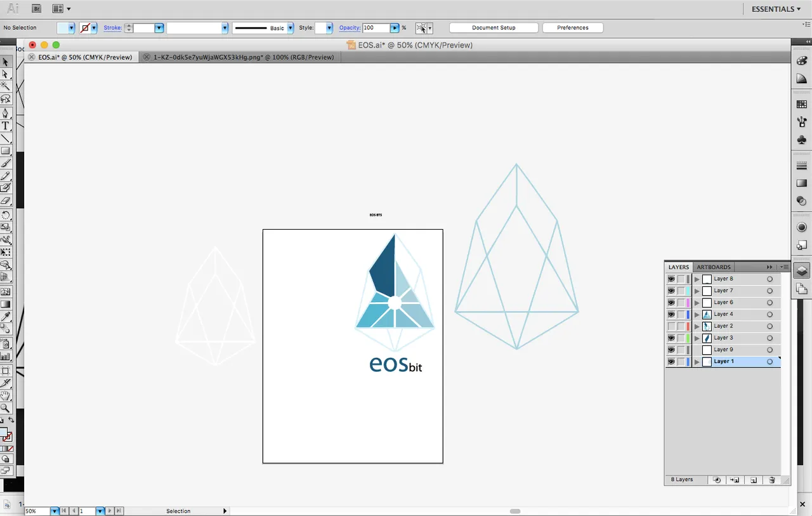
Task: Select the Eraser tool
Action: [x=6, y=200]
